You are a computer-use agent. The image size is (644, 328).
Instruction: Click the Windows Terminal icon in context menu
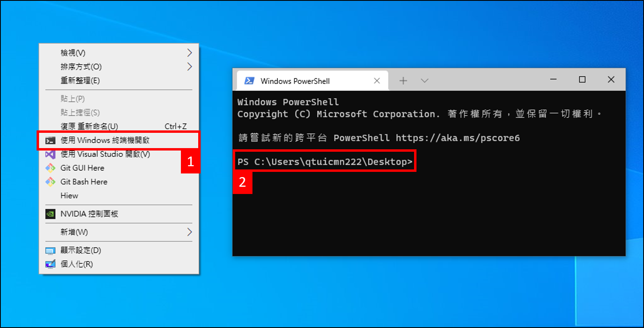pyautogui.click(x=50, y=140)
